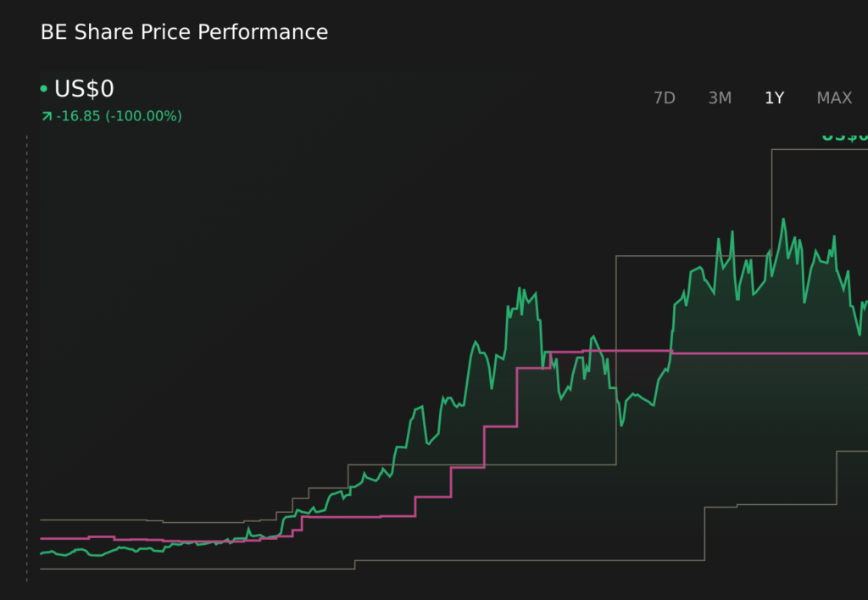The image size is (868, 600).
Task: Show the MAX price history range
Action: [x=834, y=98]
